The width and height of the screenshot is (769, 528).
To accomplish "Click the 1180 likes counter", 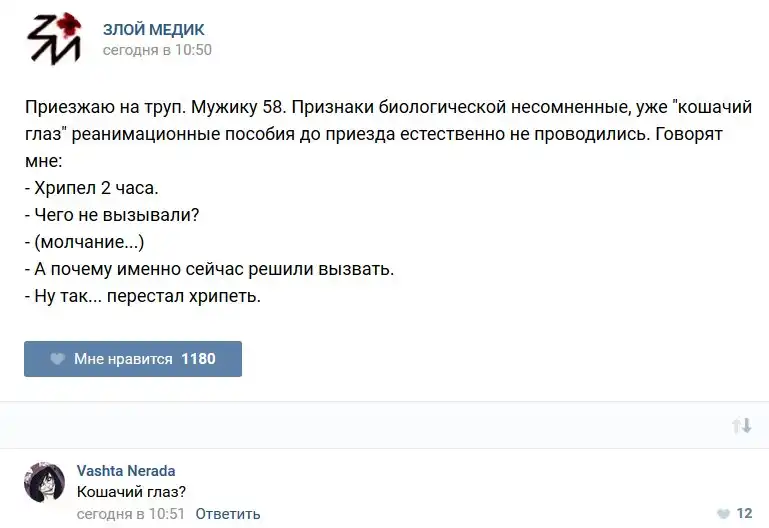I will click(198, 359).
